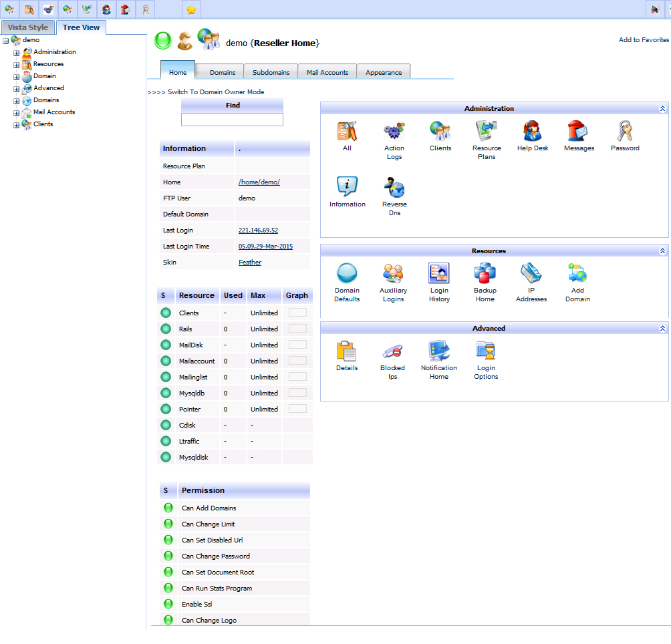Image resolution: width=671 pixels, height=644 pixels.
Task: Toggle the Can Change Password indicator
Action: 168,556
